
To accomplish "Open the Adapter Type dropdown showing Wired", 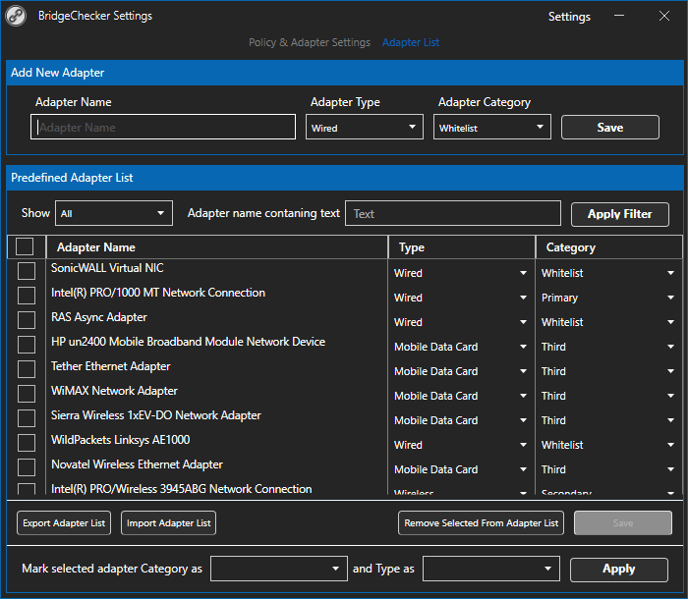I will click(x=364, y=127).
